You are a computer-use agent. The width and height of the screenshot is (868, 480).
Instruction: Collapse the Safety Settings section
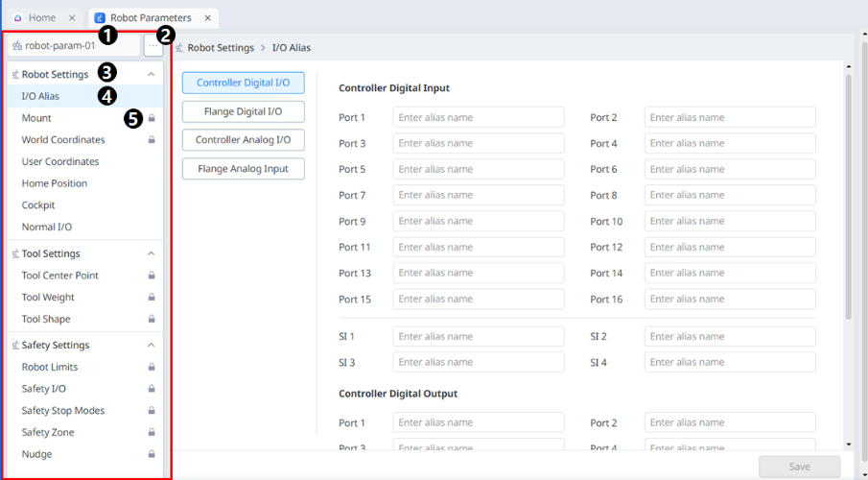point(151,346)
